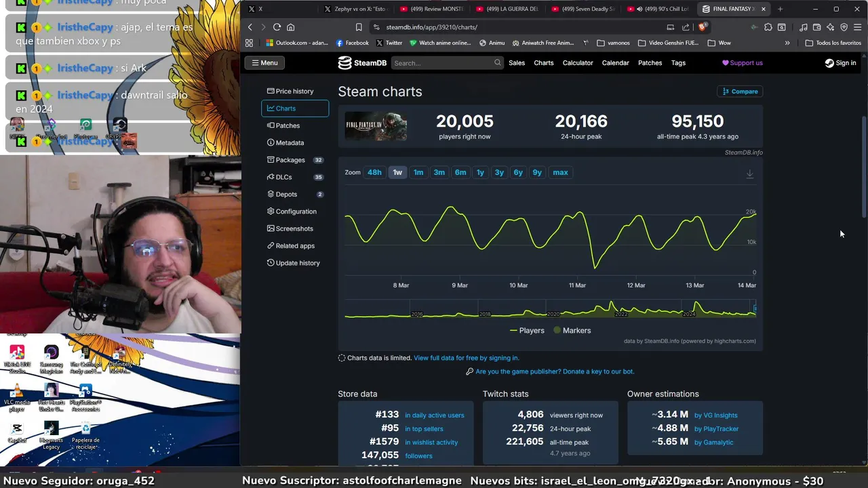Open Sales in the SteamDB navbar

[x=517, y=63]
